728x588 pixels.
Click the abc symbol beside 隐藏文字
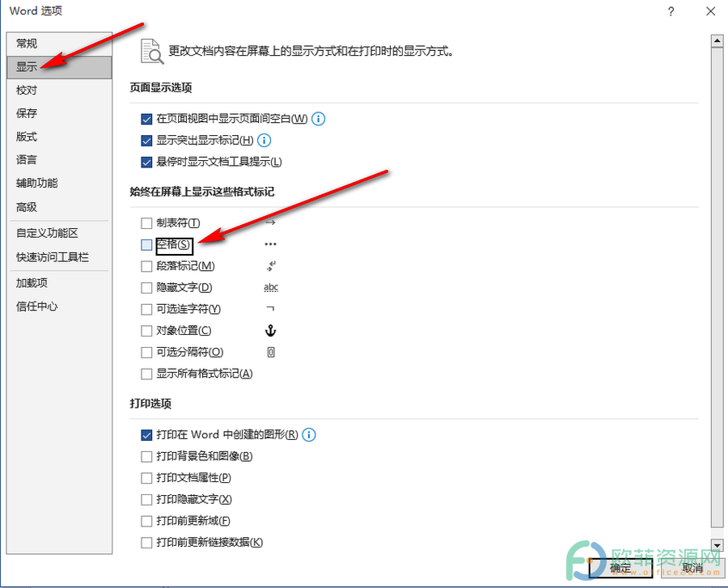271,288
